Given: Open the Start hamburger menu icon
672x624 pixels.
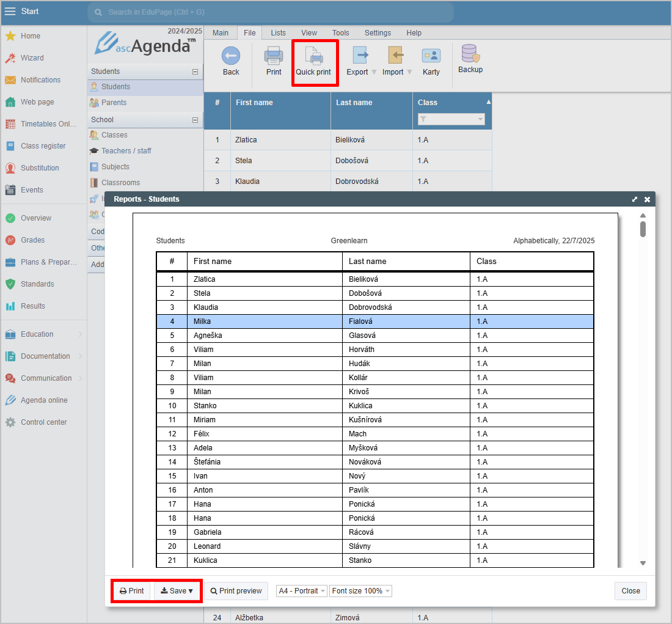Looking at the screenshot, I should click(10, 11).
